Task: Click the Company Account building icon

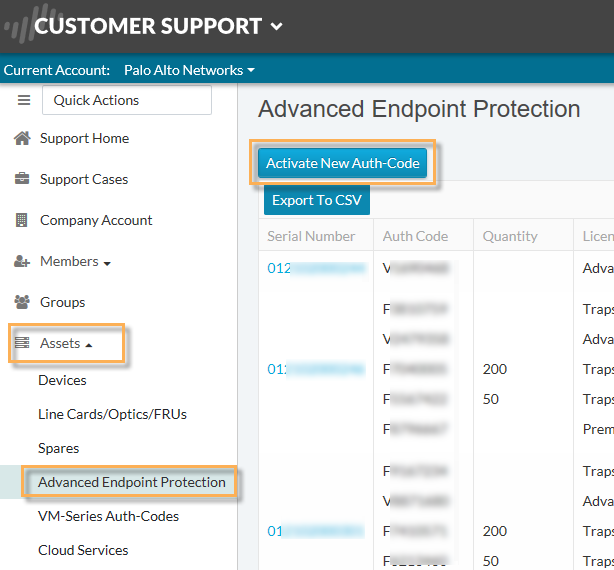Action: click(22, 221)
